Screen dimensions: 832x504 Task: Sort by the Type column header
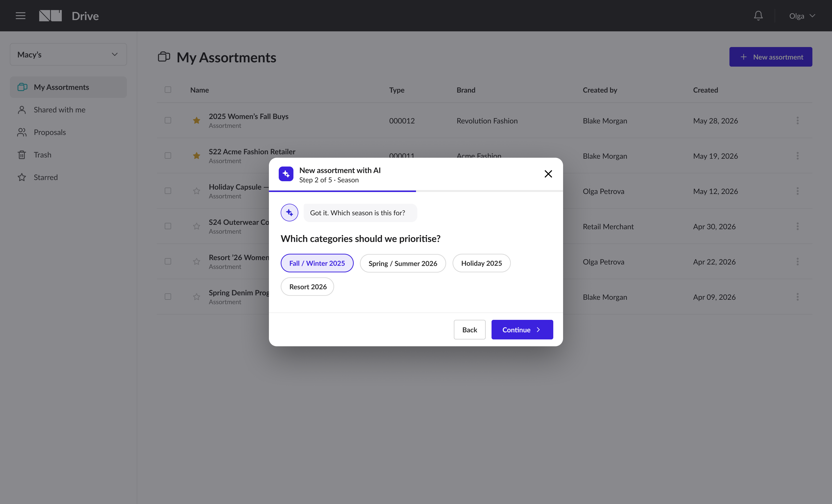[x=397, y=90]
